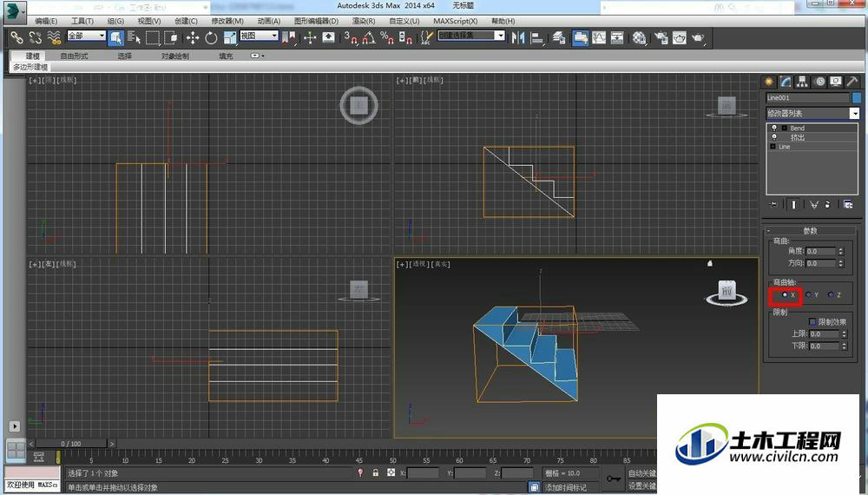
Task: Click the Render Production teapot icon
Action: tap(698, 37)
